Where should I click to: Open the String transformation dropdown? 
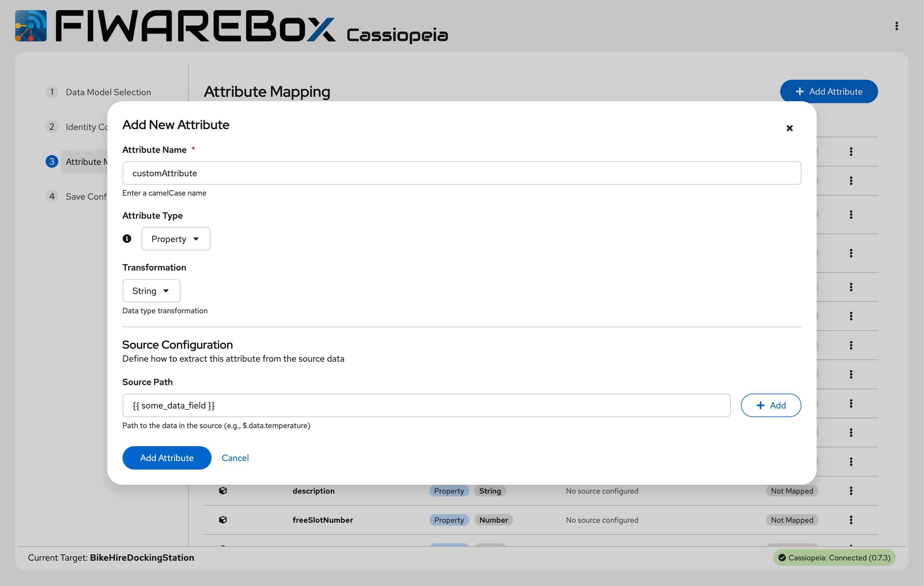151,291
